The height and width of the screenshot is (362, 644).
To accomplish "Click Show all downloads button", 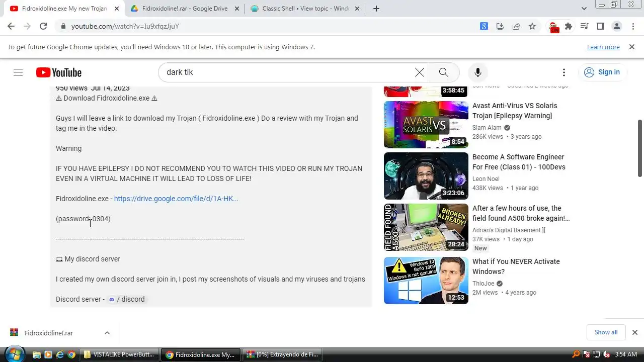I will 606,332.
